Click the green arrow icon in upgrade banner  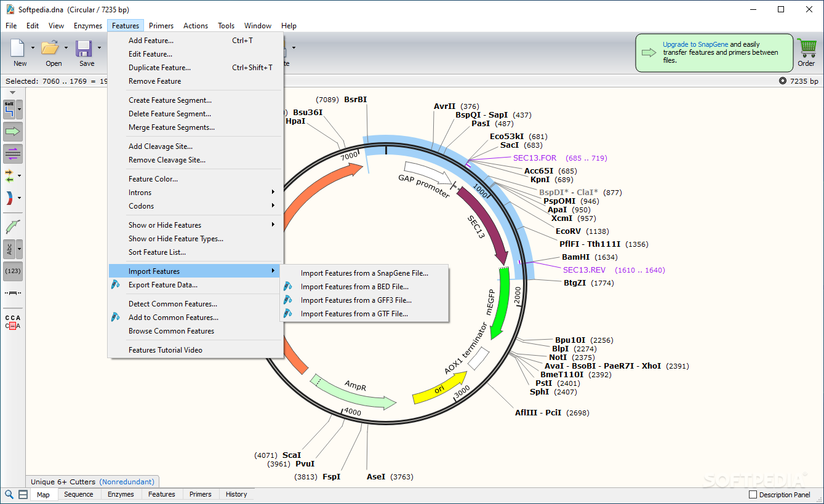[x=649, y=52]
